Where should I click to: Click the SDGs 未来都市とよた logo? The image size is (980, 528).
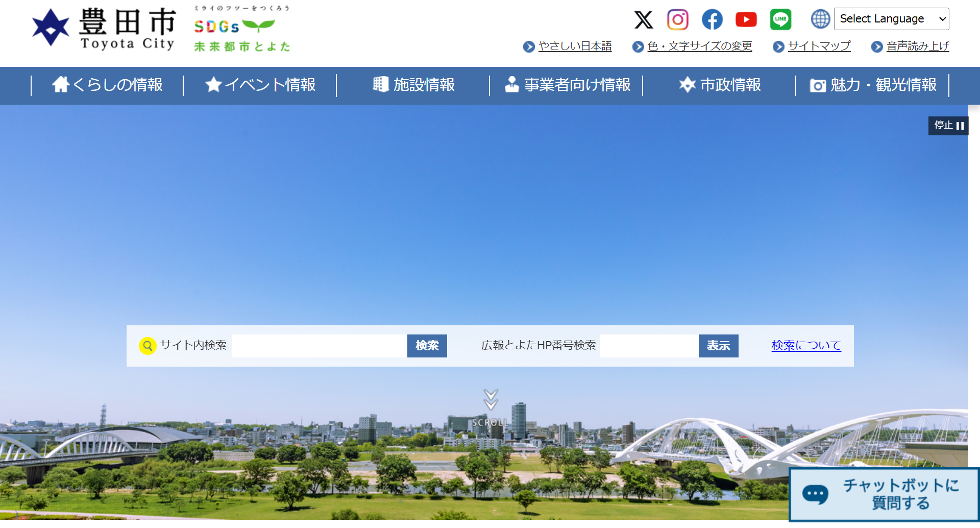click(x=242, y=30)
